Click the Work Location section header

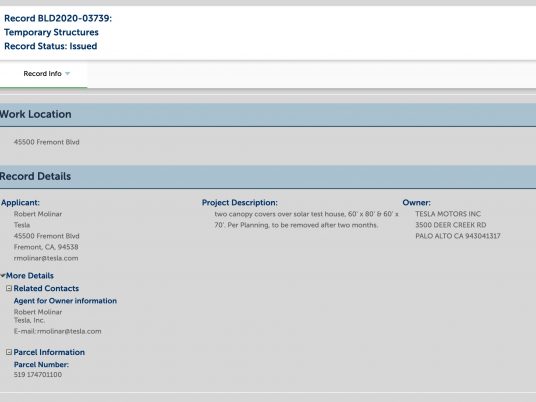[x=268, y=115]
